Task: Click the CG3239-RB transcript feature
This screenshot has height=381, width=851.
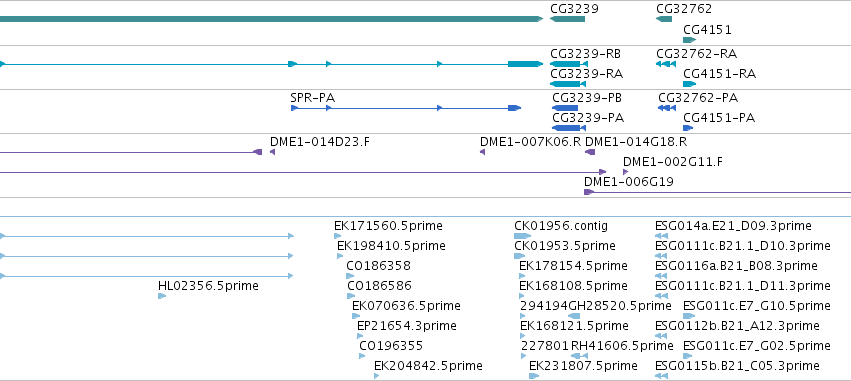Action: 569,64
